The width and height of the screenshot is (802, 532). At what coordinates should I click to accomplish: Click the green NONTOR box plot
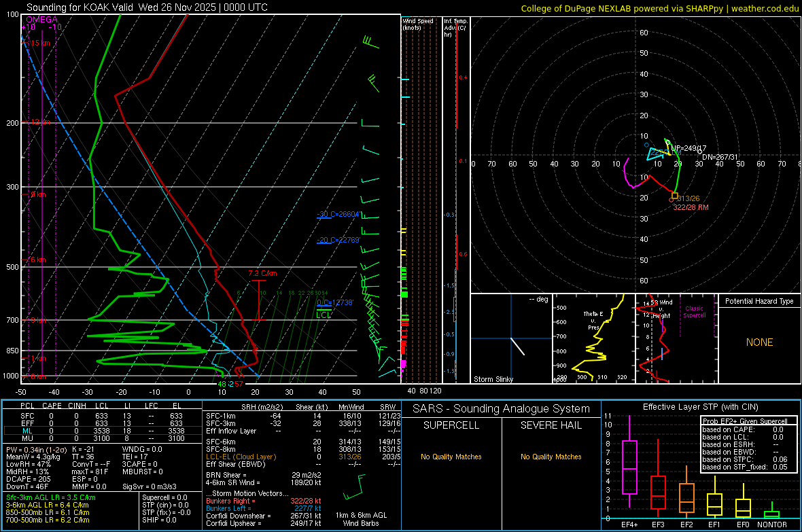[771, 510]
